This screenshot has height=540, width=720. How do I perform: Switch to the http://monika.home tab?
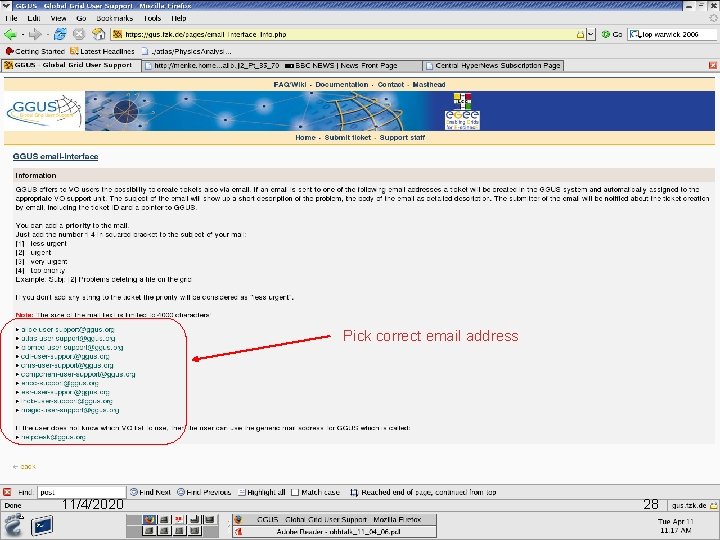point(212,65)
